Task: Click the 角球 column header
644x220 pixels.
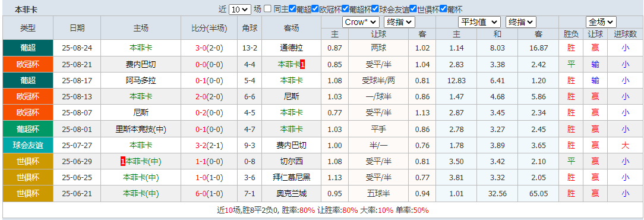Action: [250, 28]
